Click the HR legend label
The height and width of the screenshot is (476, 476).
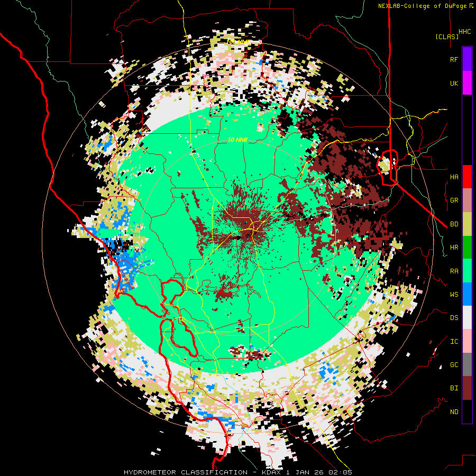454,248
